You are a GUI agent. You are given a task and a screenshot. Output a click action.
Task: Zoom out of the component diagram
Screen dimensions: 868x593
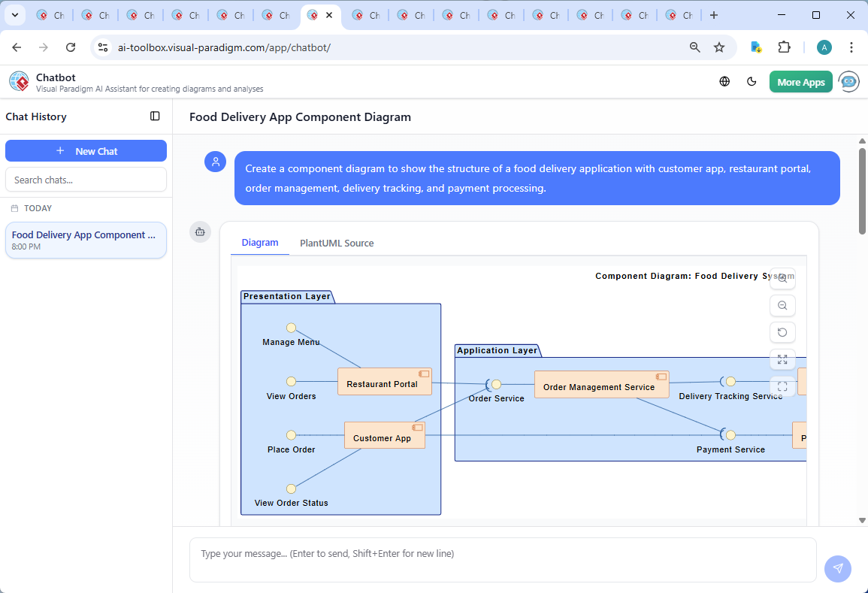coord(782,305)
